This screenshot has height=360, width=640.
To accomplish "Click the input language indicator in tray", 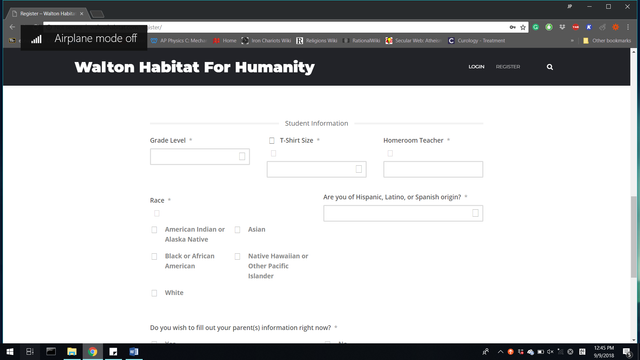I will coord(582,352).
